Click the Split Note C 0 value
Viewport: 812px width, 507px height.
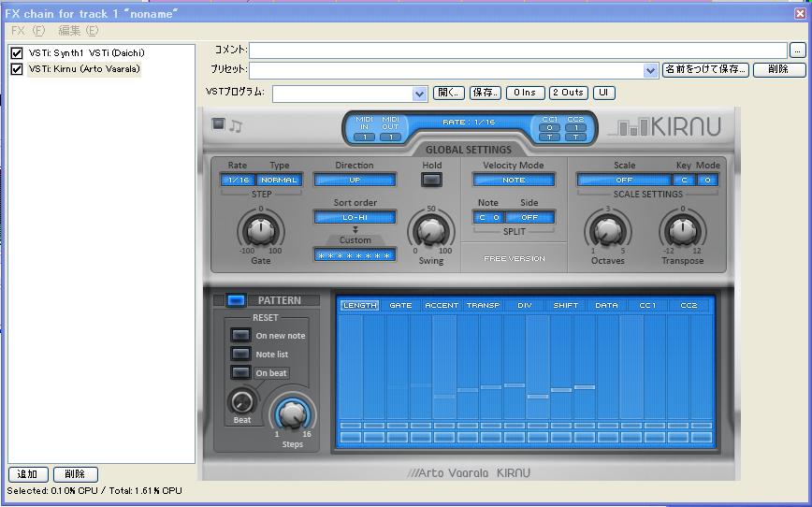coord(489,217)
